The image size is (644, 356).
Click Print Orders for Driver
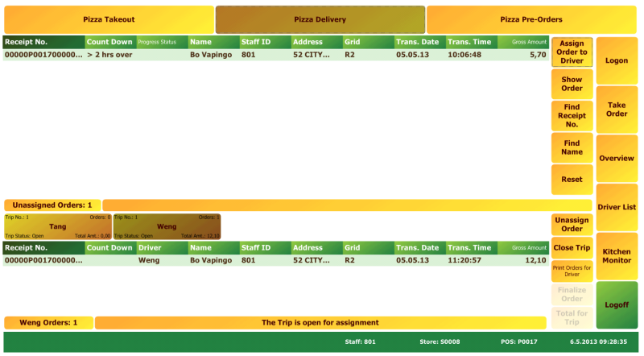click(572, 271)
